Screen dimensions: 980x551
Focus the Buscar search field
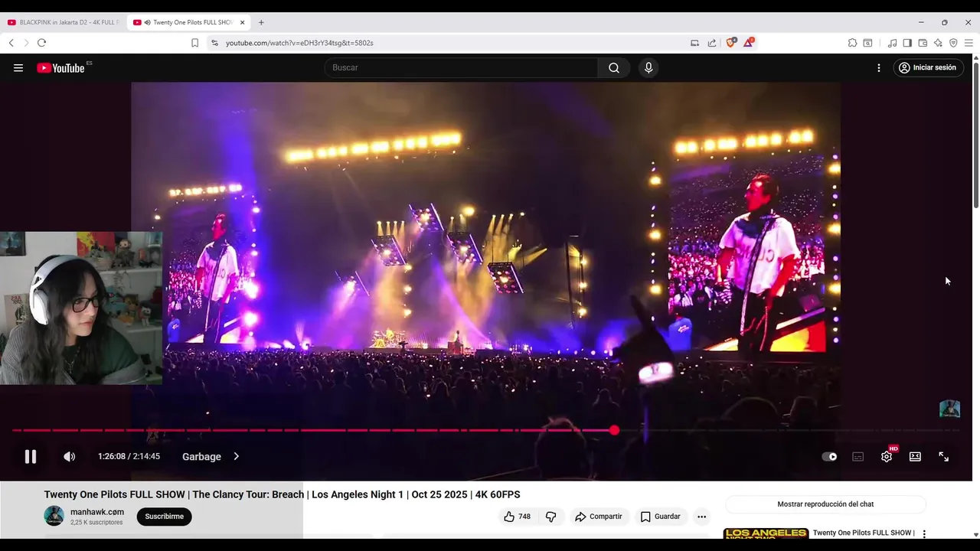tap(461, 67)
